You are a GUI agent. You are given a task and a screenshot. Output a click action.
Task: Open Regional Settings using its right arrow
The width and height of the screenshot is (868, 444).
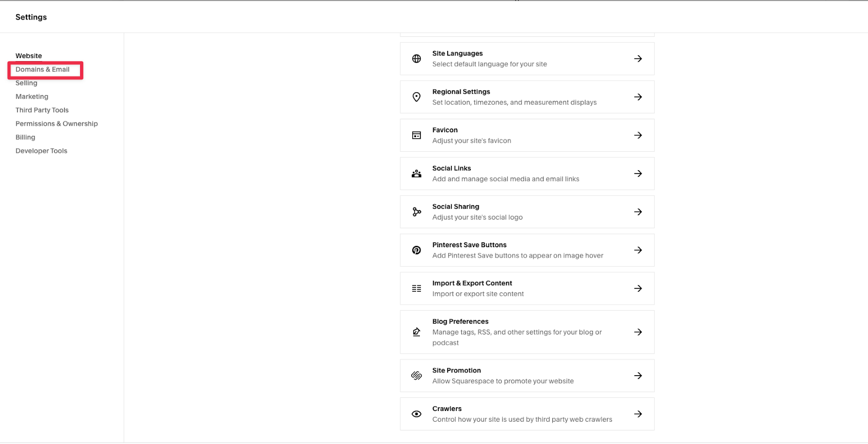pos(638,97)
